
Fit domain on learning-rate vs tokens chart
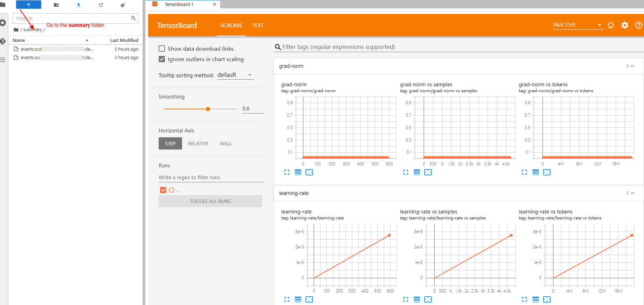(x=547, y=299)
